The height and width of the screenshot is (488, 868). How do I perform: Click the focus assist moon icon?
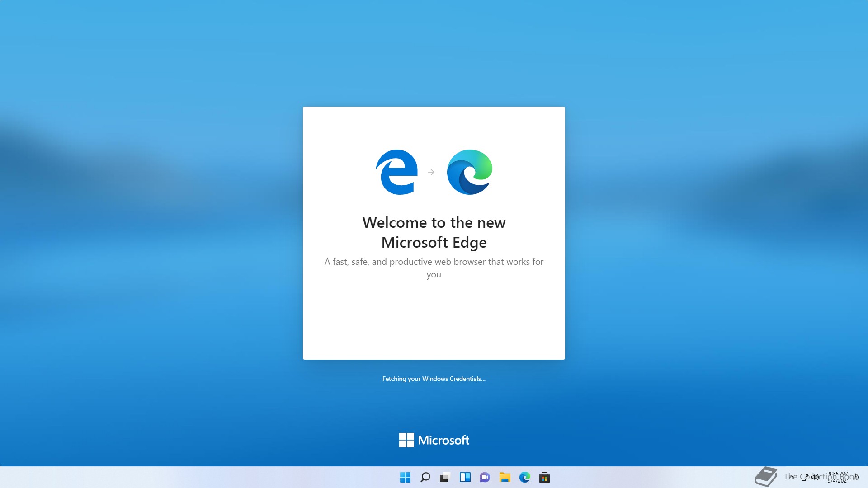pos(856,477)
